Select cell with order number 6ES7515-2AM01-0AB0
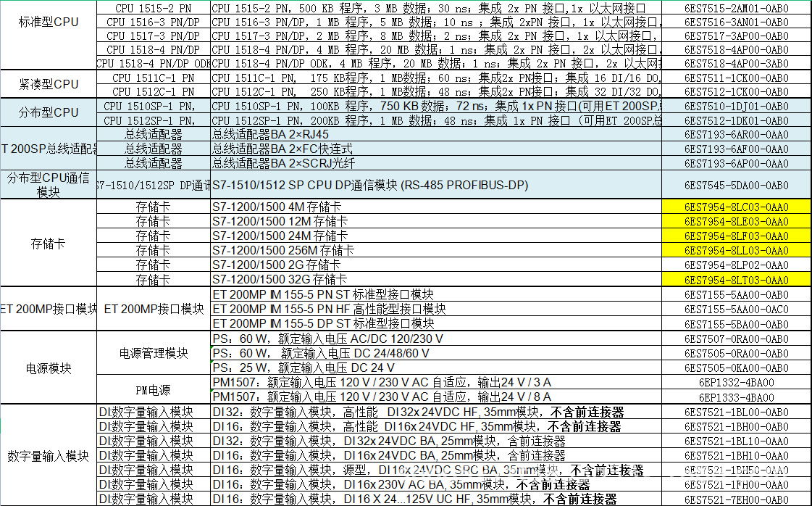 (737, 8)
